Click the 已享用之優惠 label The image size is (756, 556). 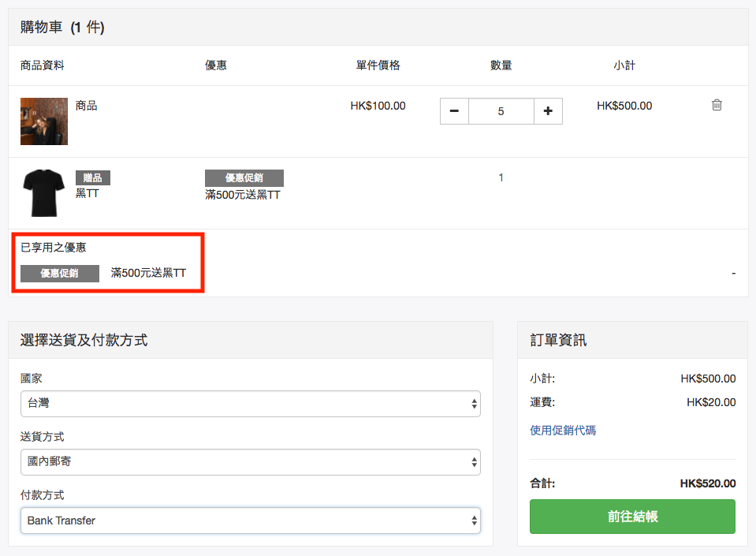tap(53, 248)
